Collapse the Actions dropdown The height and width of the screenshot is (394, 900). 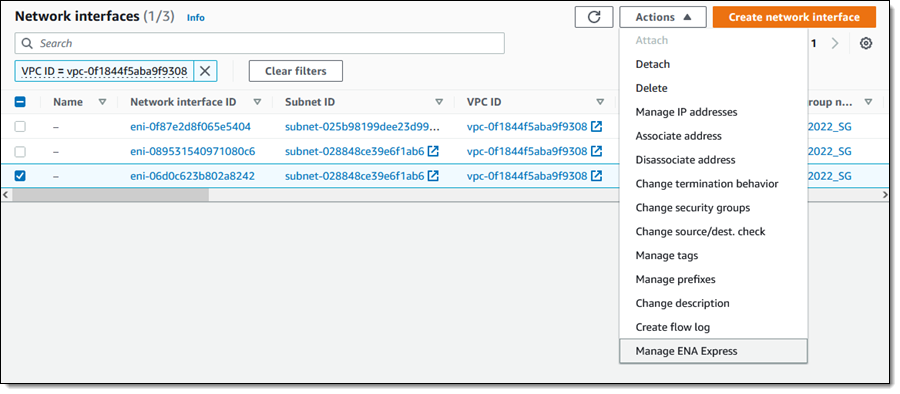click(x=663, y=17)
